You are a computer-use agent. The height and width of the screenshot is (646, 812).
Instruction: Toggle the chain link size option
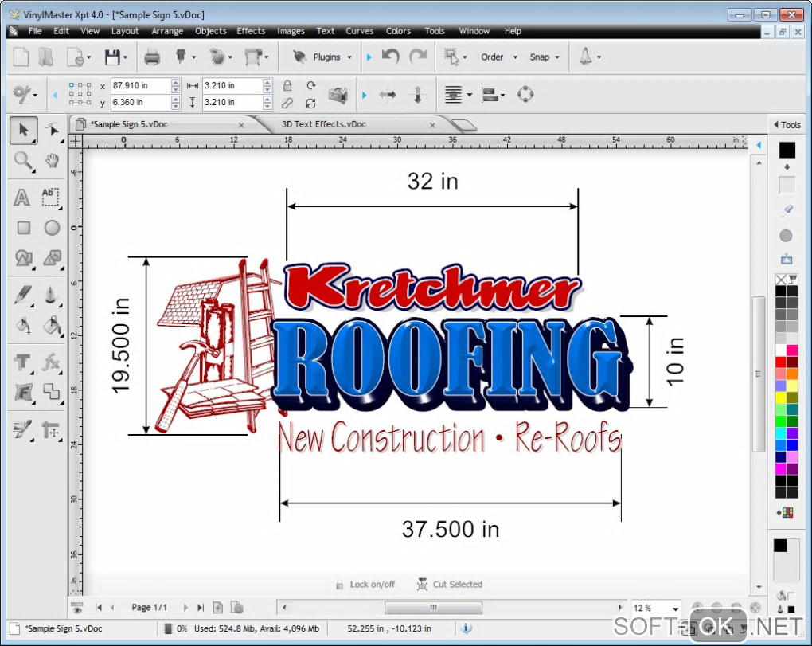[287, 103]
